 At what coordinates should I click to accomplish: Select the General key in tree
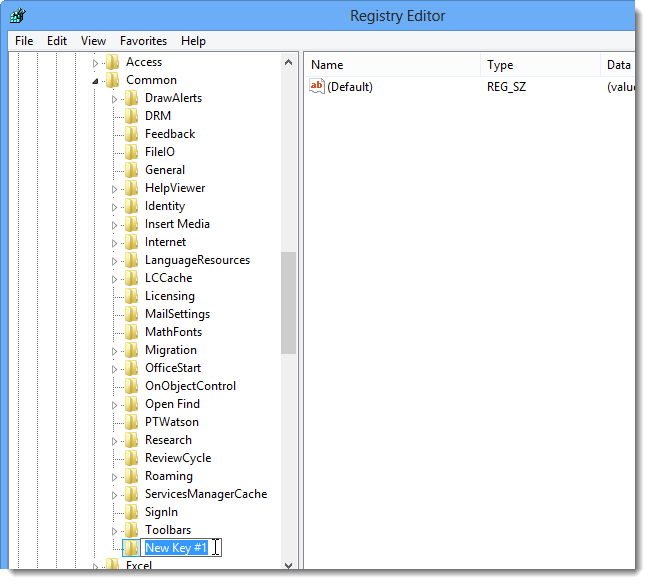click(x=165, y=170)
